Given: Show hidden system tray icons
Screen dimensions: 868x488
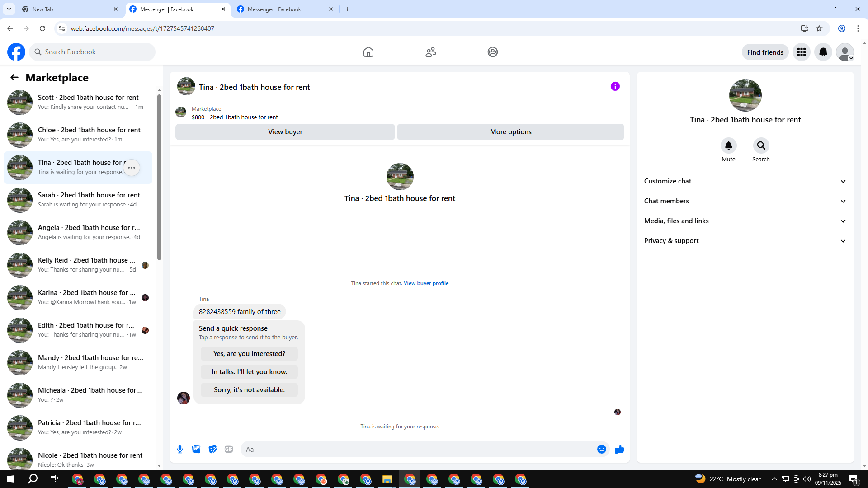Looking at the screenshot, I should point(774,479).
